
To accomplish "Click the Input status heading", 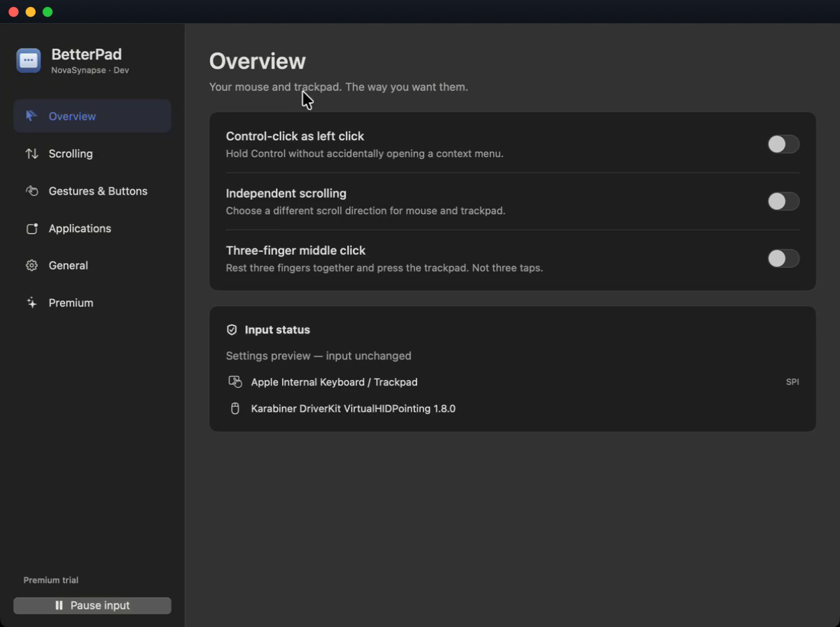I will pyautogui.click(x=277, y=330).
